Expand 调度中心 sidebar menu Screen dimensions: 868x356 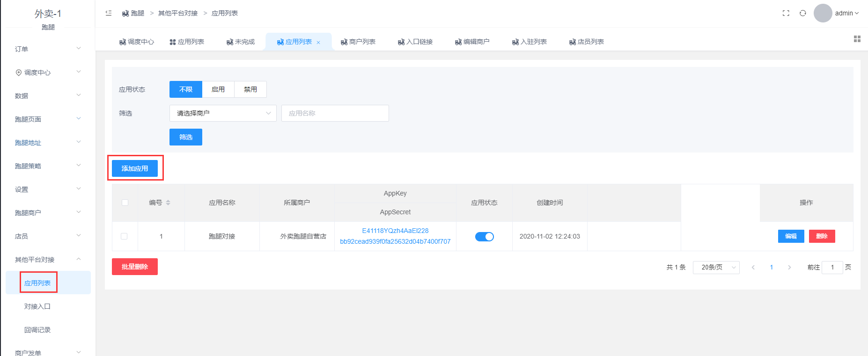(48, 72)
